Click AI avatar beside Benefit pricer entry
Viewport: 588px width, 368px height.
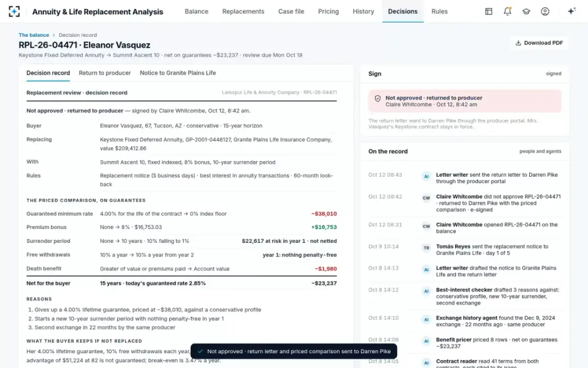coord(426,341)
